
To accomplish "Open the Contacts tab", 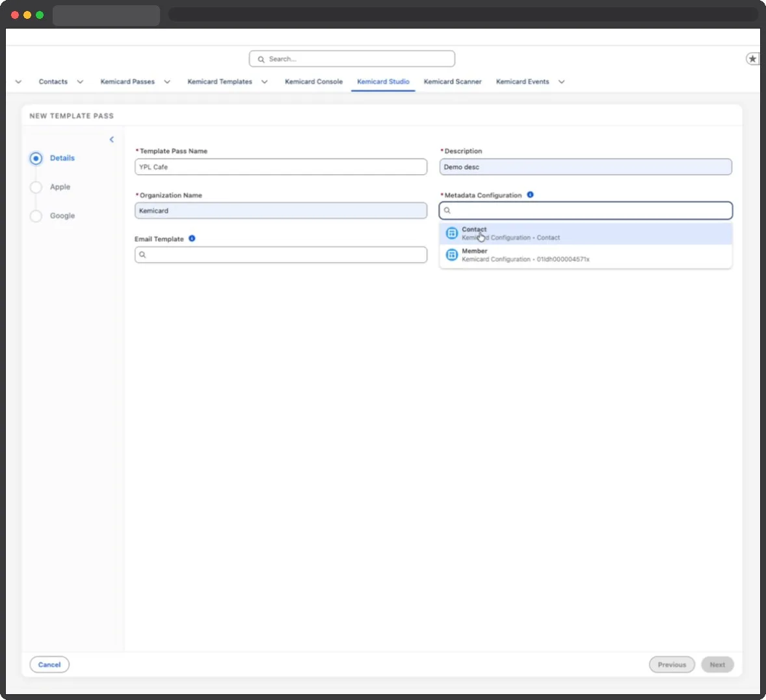I will [53, 81].
